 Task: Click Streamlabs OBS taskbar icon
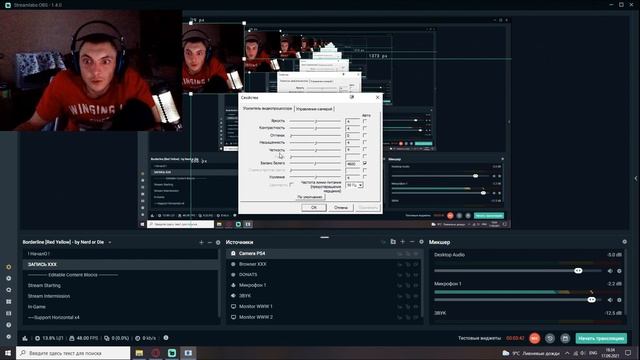(x=172, y=353)
